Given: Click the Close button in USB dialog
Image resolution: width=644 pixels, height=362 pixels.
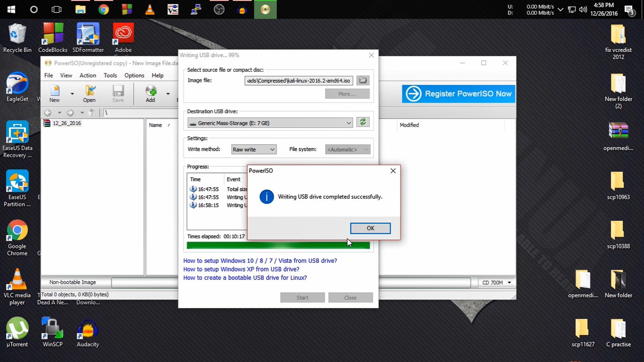Looking at the screenshot, I should [351, 298].
